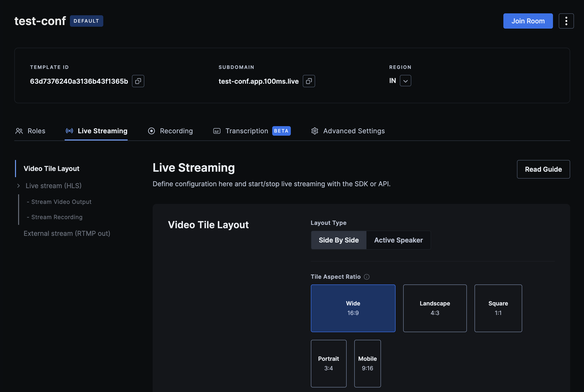Image resolution: width=584 pixels, height=392 pixels.
Task: Open the Transcription BETA tab
Action: coord(247,131)
